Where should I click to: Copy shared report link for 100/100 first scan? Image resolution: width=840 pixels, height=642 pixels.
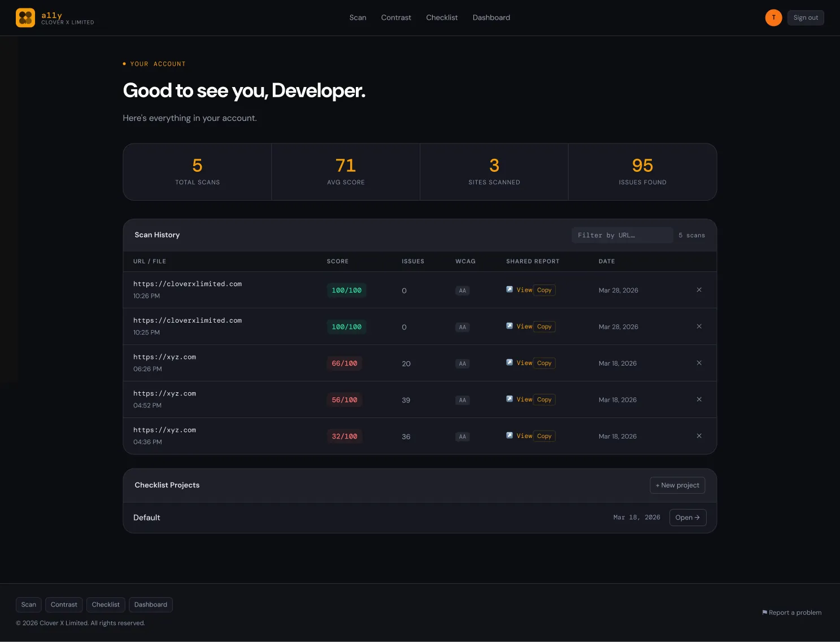tap(545, 290)
